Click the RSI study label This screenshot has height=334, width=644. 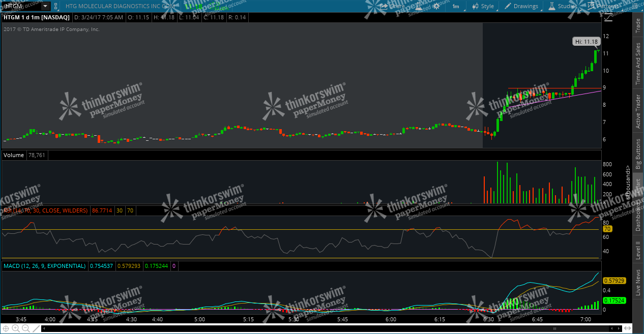pyautogui.click(x=45, y=210)
